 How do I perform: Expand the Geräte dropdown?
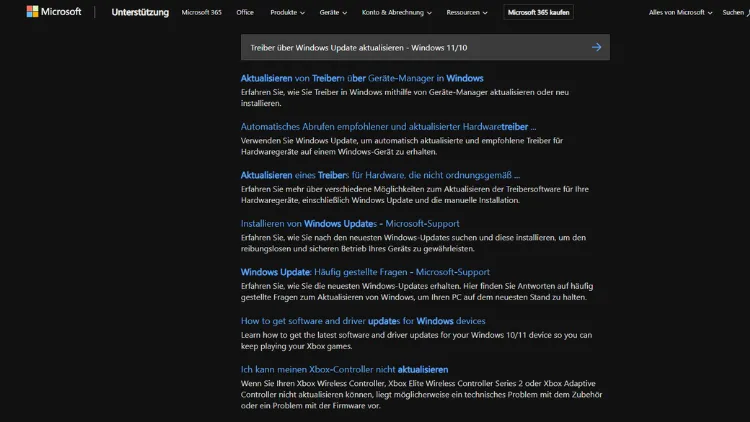coord(333,12)
